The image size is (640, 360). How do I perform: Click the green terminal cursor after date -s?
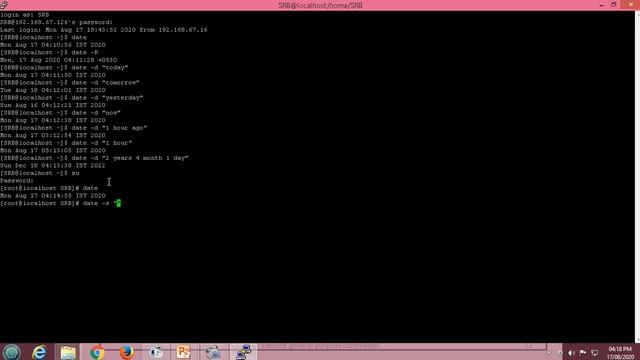118,203
